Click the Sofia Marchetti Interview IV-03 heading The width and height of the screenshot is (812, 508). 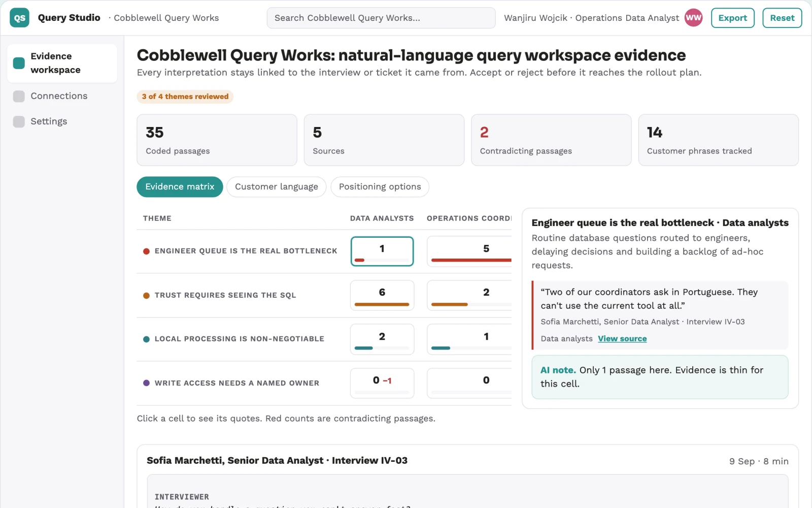(277, 461)
